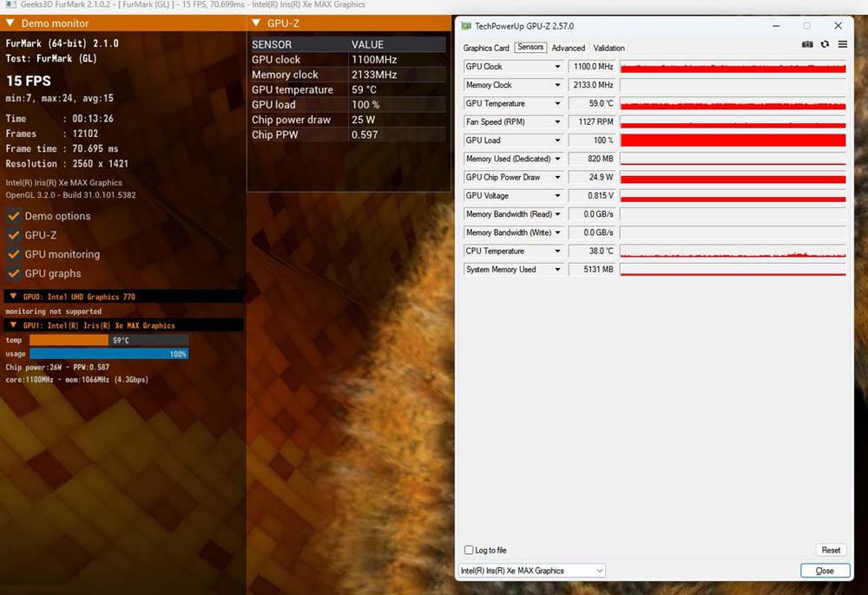Enable the Log to file checkbox

[469, 550]
